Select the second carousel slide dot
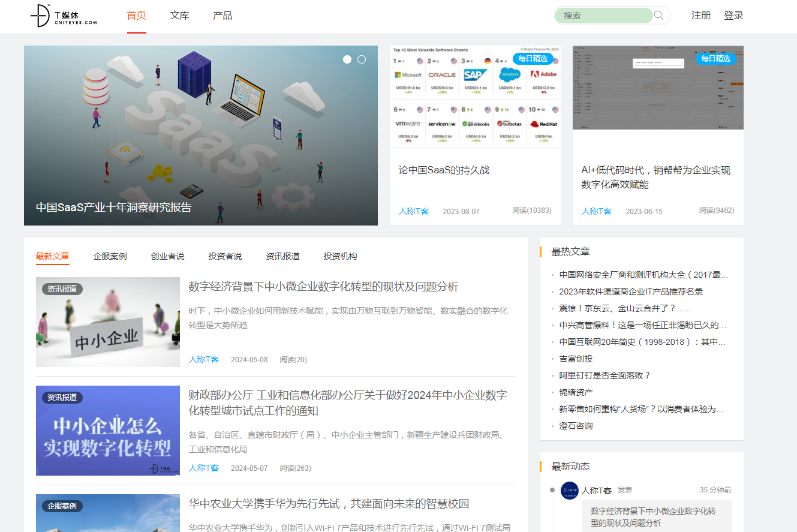 [362, 59]
